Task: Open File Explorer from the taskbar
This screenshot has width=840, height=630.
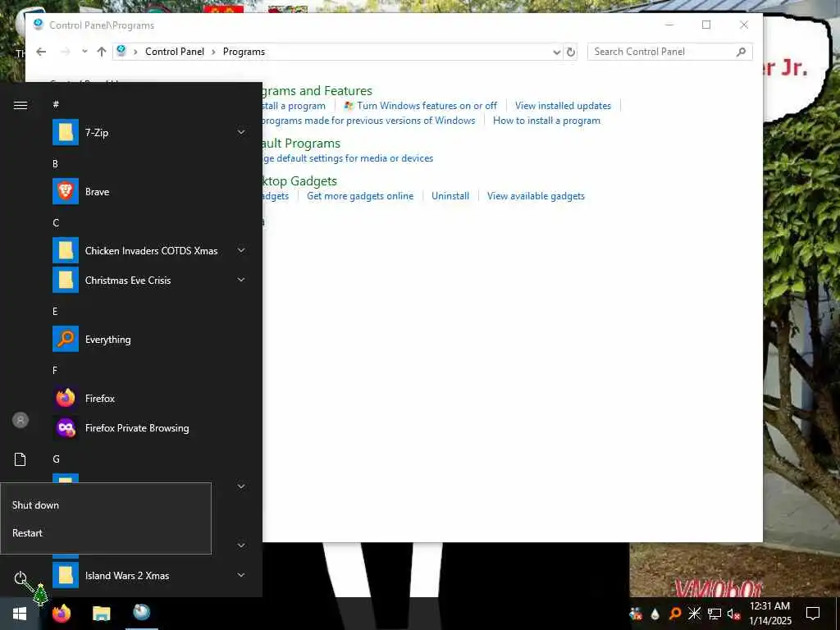Action: 101,614
